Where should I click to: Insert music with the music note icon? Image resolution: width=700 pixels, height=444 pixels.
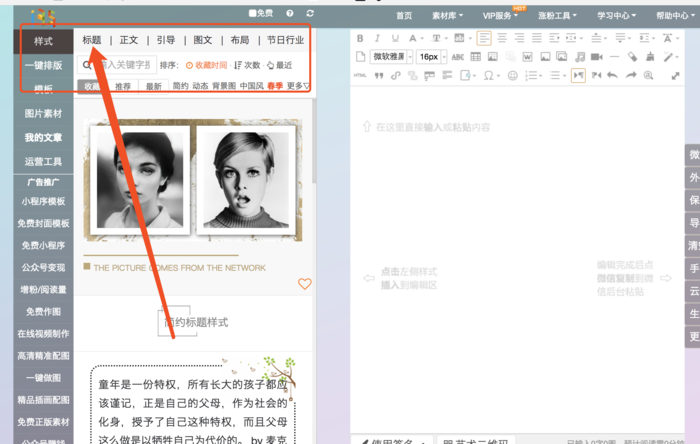(x=579, y=57)
